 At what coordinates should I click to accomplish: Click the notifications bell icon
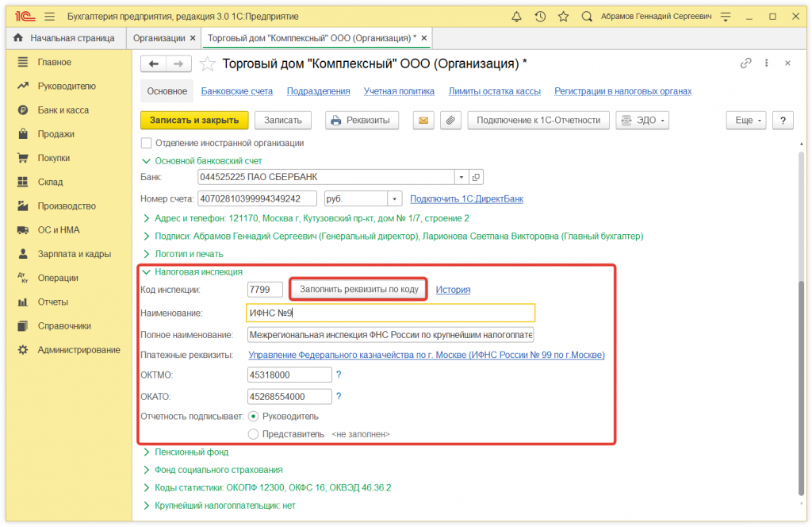(517, 16)
